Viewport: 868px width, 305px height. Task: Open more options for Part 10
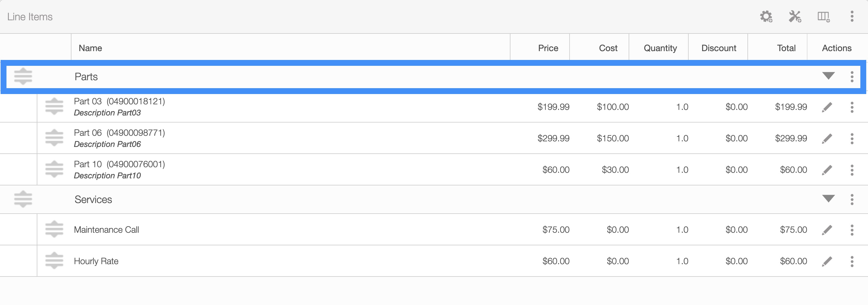tap(852, 170)
